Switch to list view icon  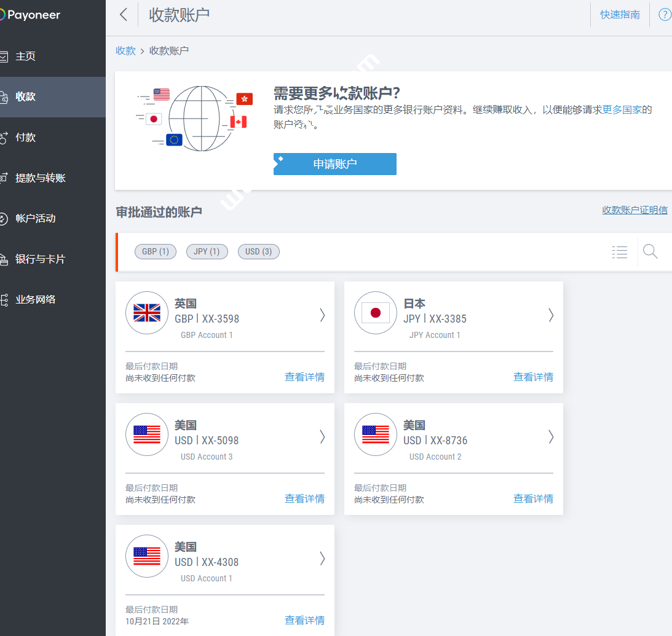(620, 252)
